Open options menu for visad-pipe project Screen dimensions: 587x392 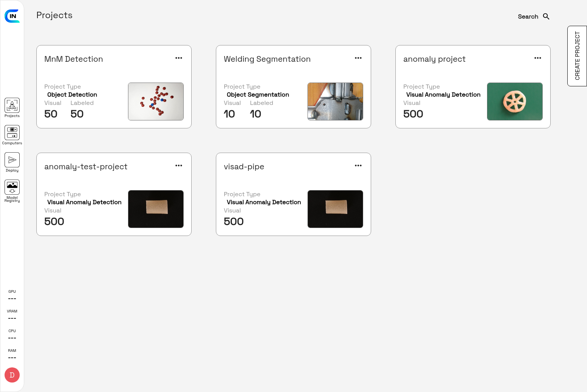pyautogui.click(x=358, y=166)
